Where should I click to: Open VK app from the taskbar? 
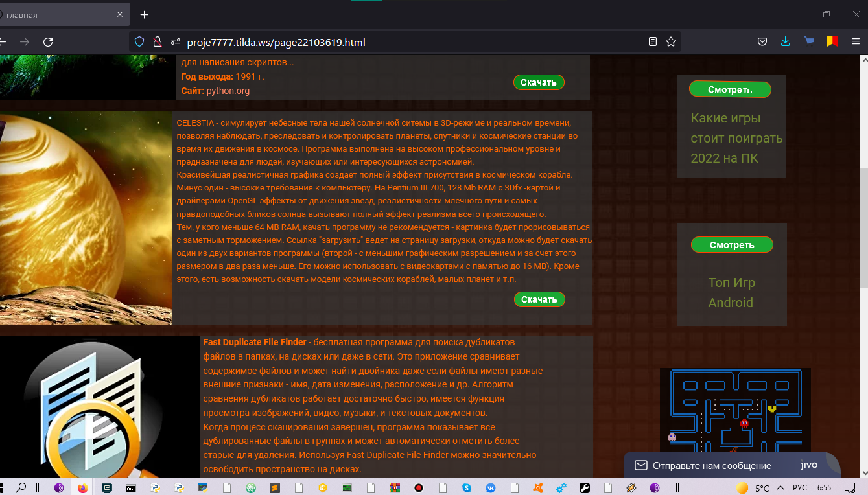point(490,487)
